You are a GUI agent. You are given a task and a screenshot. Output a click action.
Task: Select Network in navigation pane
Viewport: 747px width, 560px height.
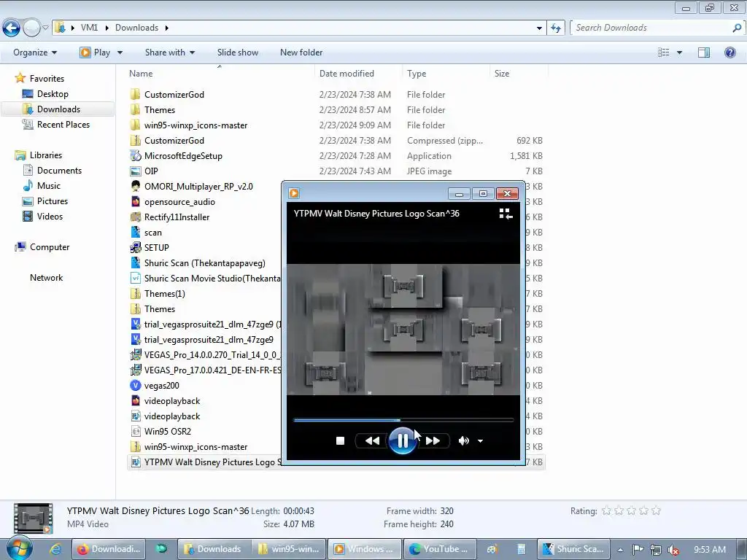[x=46, y=278]
